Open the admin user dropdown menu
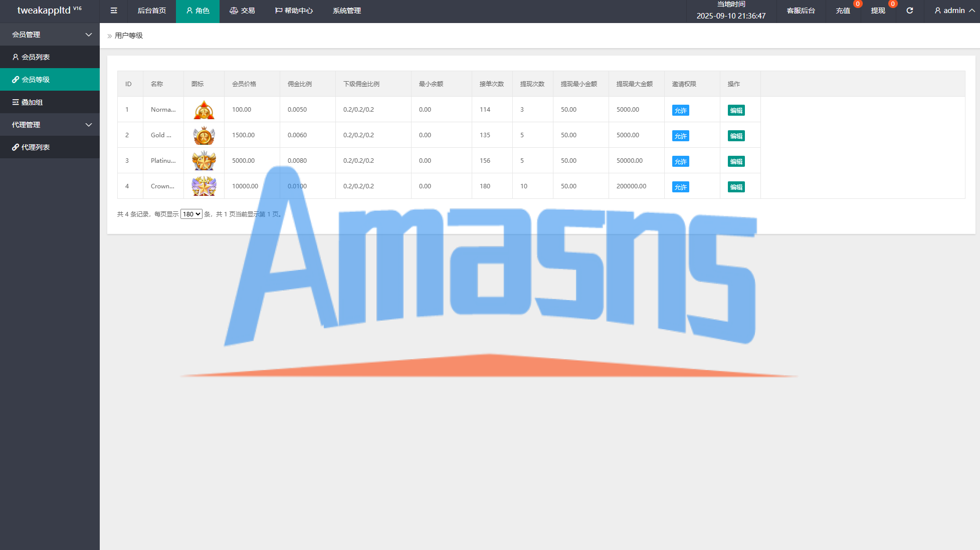The width and height of the screenshot is (980, 550). point(954,11)
